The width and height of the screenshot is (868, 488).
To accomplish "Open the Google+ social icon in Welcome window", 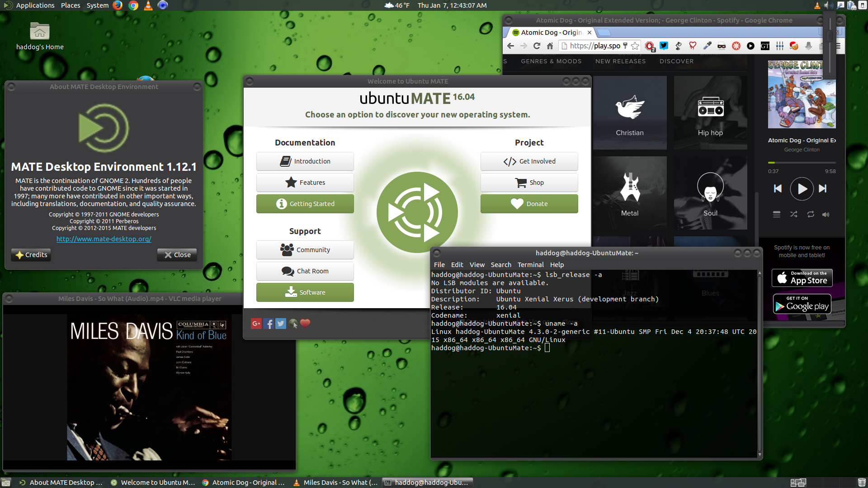I will pyautogui.click(x=256, y=324).
